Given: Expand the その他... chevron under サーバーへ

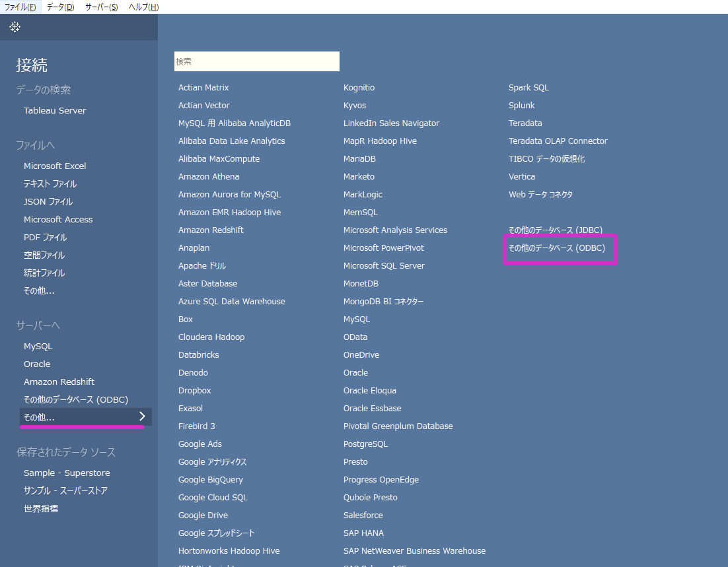Looking at the screenshot, I should 142,417.
